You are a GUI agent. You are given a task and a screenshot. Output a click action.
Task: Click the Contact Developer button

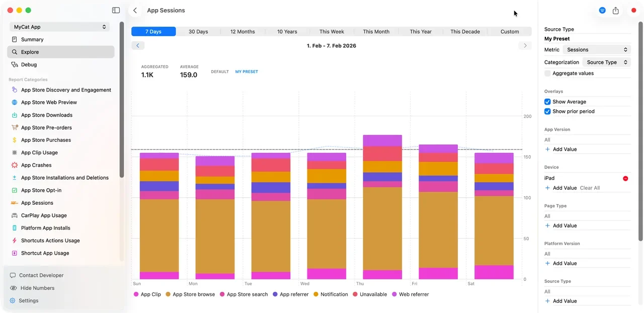click(41, 275)
